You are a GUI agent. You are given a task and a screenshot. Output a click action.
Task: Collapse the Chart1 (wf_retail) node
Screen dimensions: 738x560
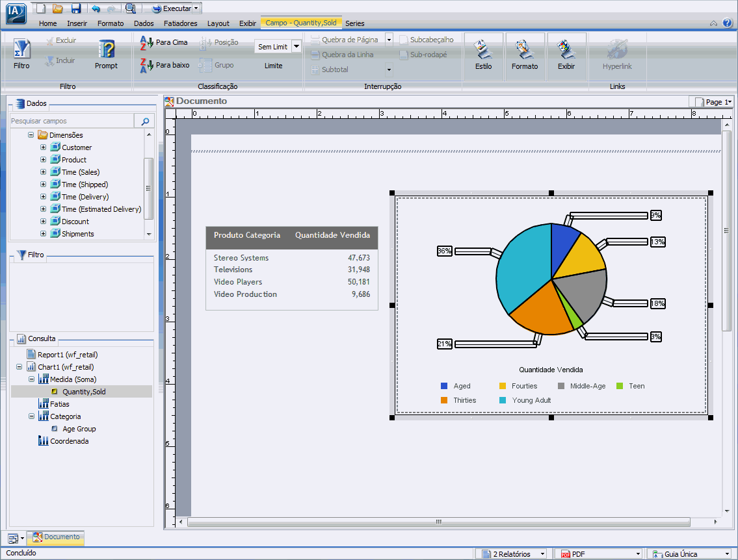19,367
